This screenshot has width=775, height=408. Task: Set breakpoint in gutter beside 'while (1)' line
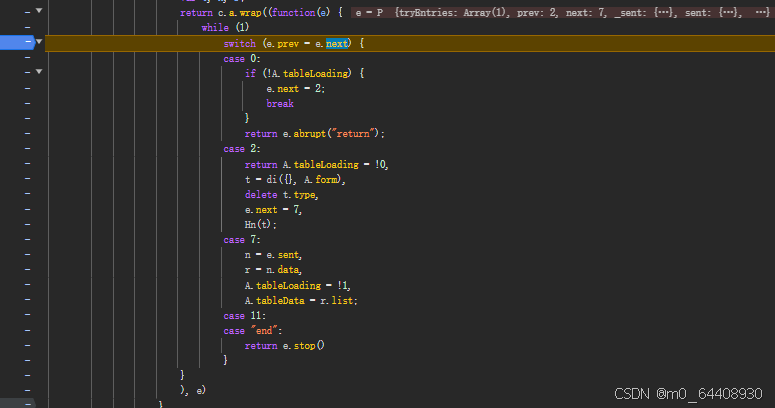28,27
